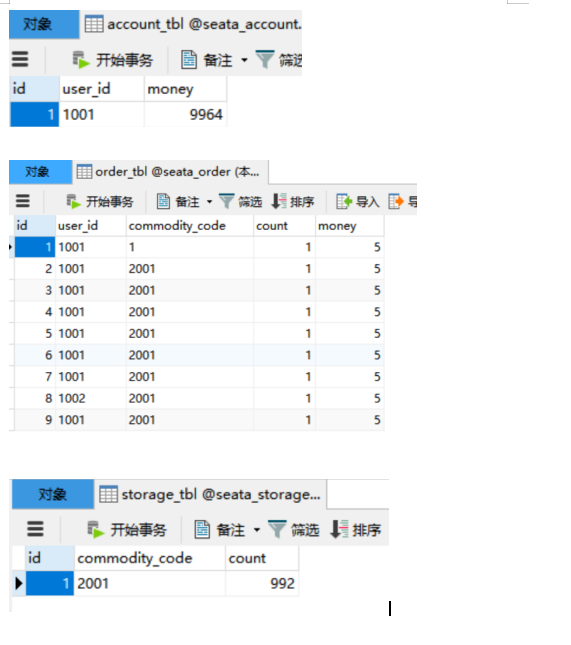Select commodity_code cell 1 in order row 1
Image resolution: width=571 pixels, height=645 pixels.
[190, 247]
